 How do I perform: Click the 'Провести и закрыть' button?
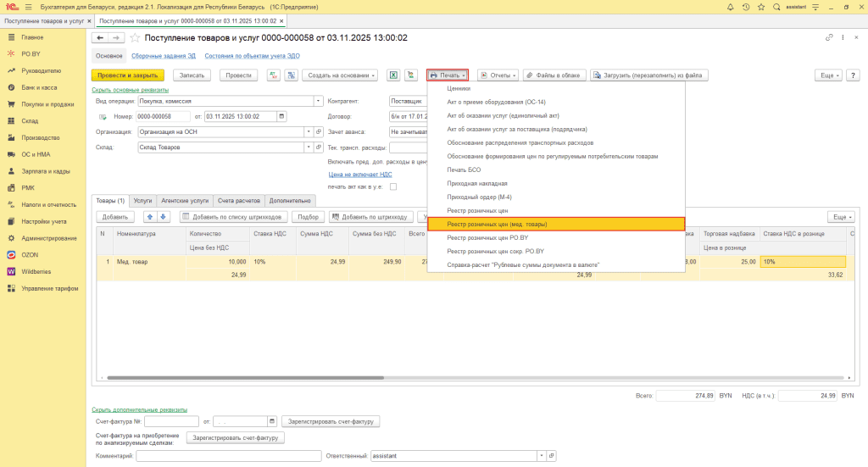(127, 75)
